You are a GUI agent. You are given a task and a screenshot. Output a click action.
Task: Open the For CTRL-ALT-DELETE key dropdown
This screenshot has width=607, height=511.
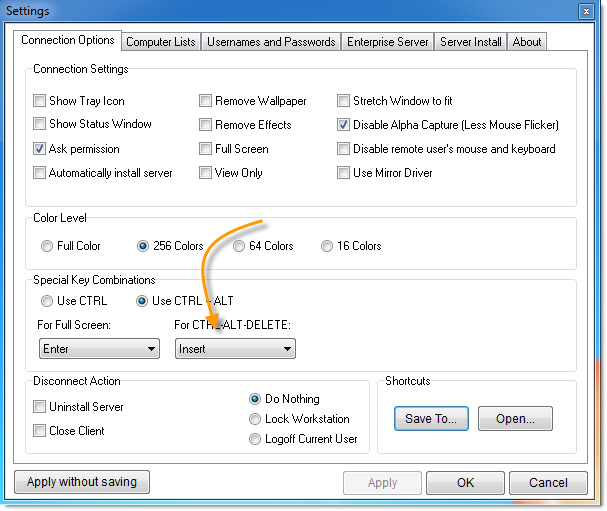(x=235, y=349)
